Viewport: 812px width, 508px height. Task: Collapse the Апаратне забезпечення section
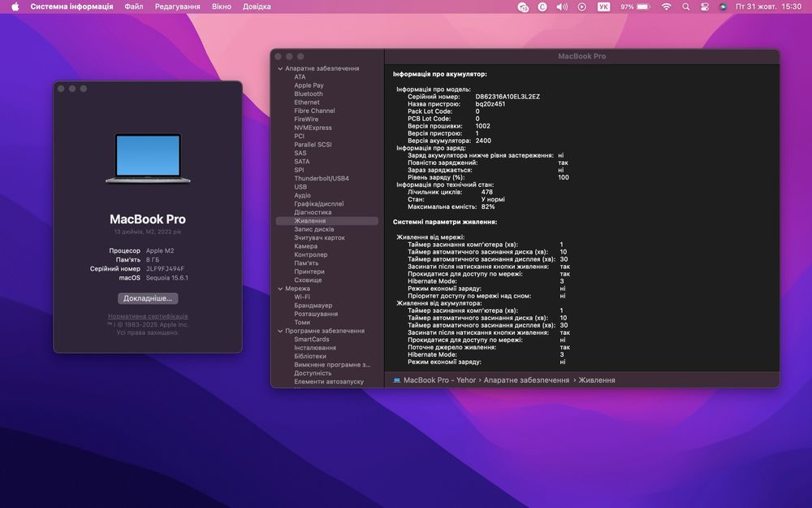pyautogui.click(x=280, y=68)
